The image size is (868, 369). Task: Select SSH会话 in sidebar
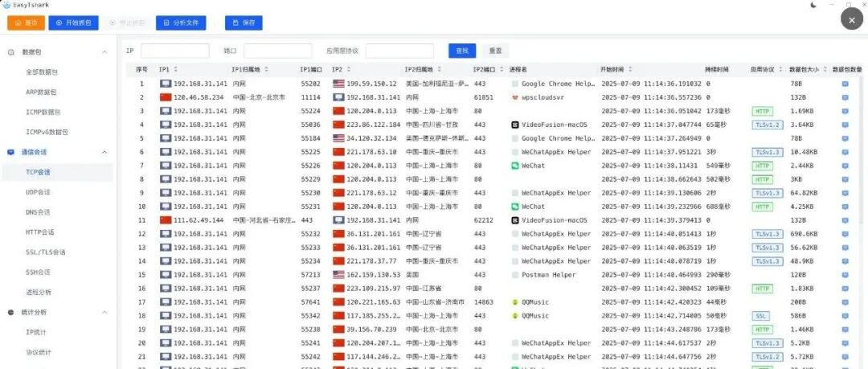point(39,272)
